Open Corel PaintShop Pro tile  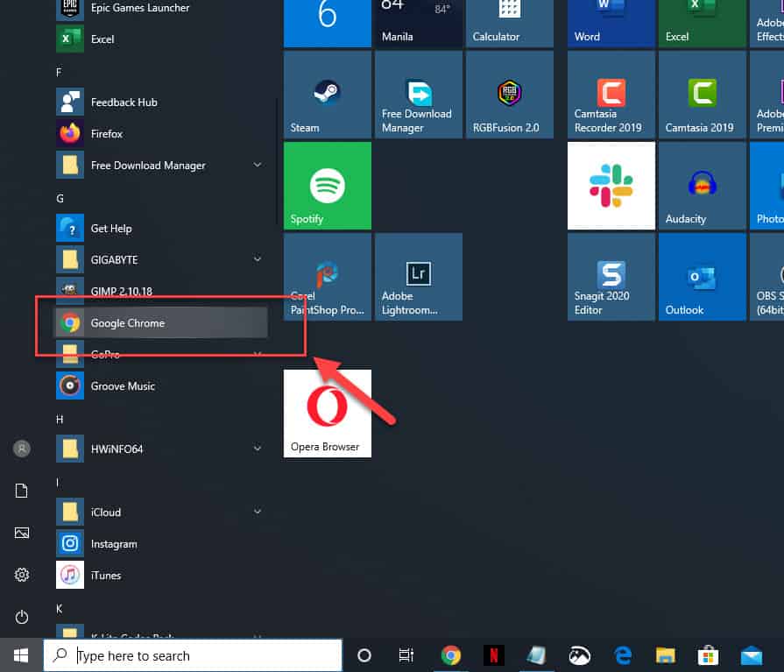coord(328,277)
